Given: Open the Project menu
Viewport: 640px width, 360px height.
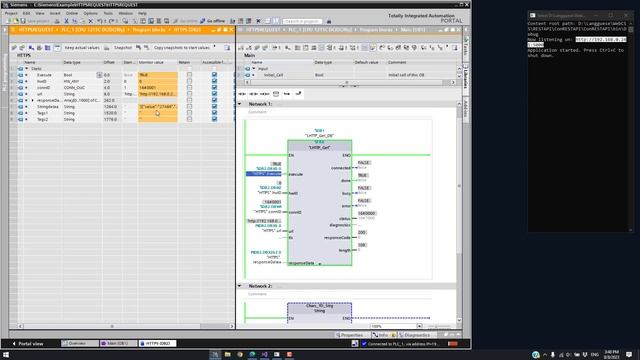Looking at the screenshot, I should [11, 13].
